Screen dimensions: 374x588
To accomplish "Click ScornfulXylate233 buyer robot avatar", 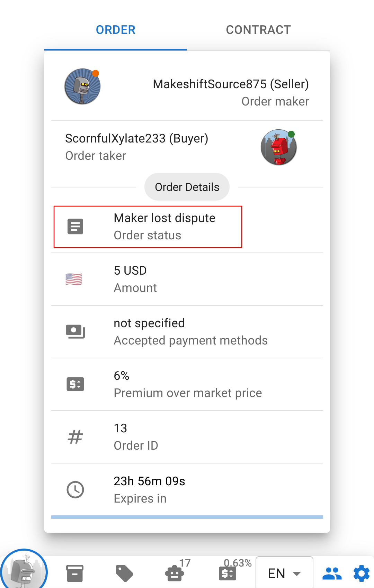I will (278, 147).
